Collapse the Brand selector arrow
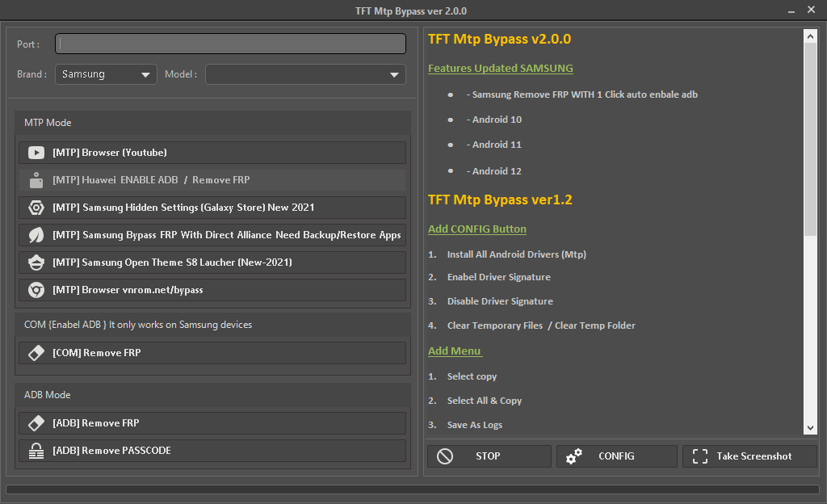827x504 pixels. 147,73
